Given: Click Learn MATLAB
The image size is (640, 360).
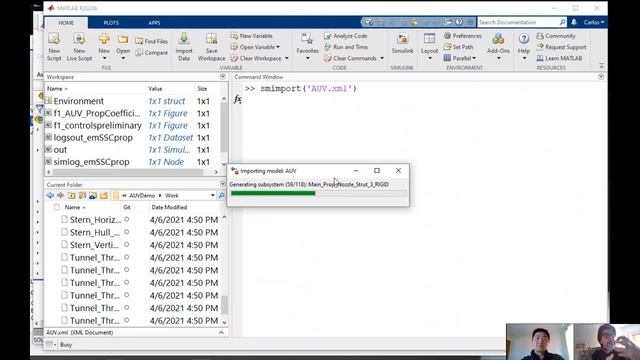Looking at the screenshot, I should click(559, 58).
